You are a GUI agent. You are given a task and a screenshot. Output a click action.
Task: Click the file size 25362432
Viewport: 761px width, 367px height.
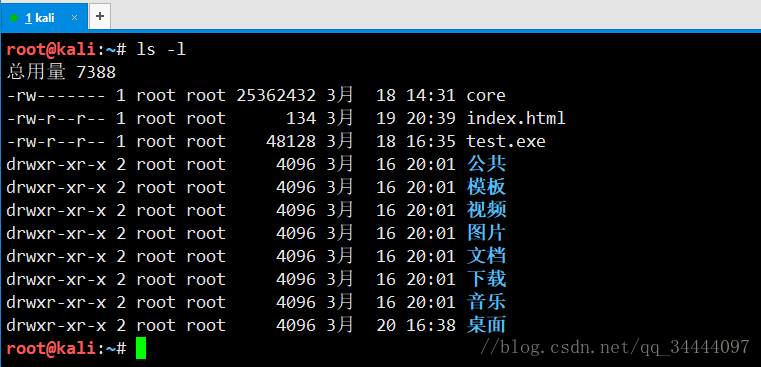[276, 95]
